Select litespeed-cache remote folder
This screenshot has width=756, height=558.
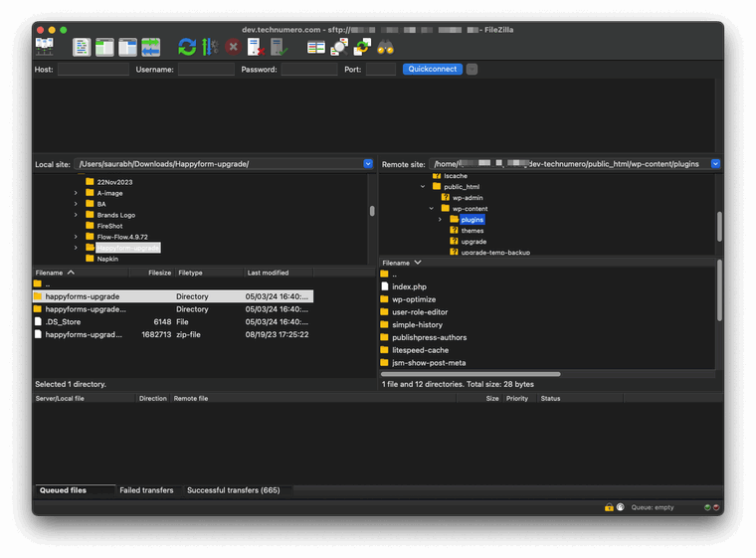click(x=420, y=350)
